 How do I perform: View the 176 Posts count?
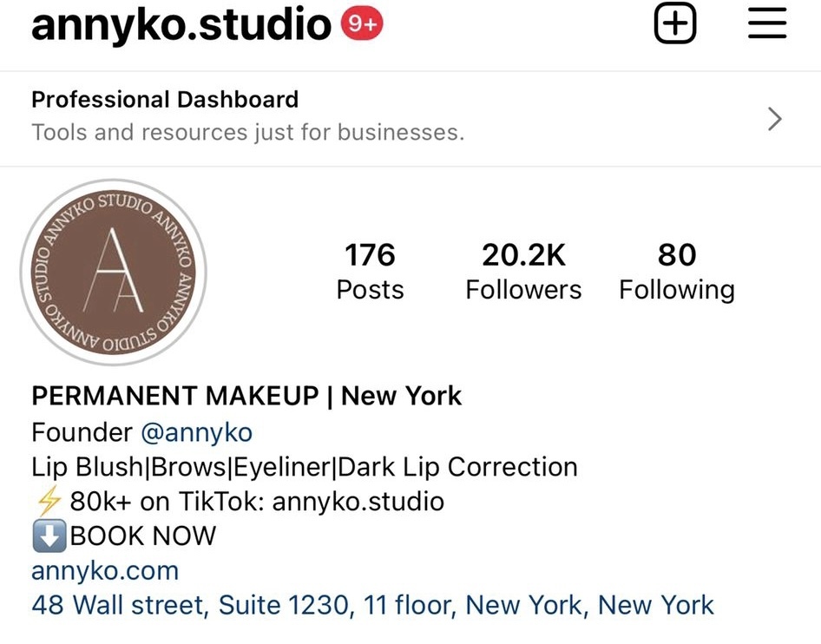(371, 272)
